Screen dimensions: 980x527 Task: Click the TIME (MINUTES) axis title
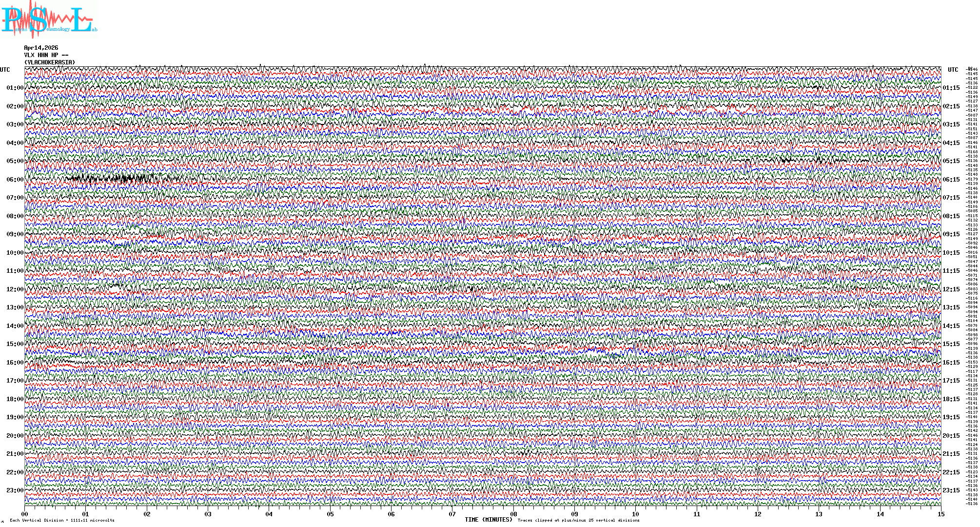(x=489, y=520)
